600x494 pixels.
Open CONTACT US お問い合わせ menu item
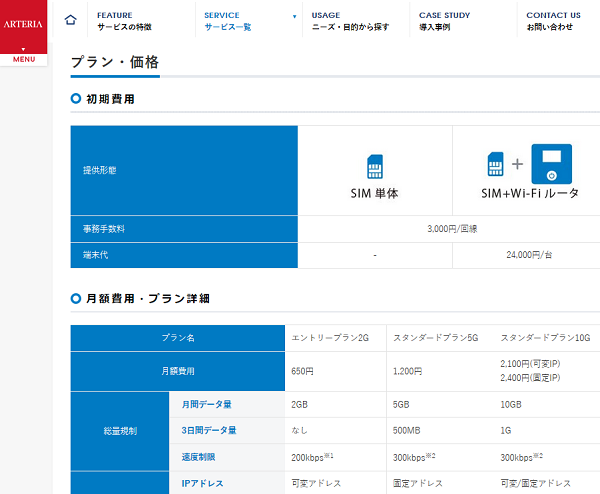click(x=553, y=21)
